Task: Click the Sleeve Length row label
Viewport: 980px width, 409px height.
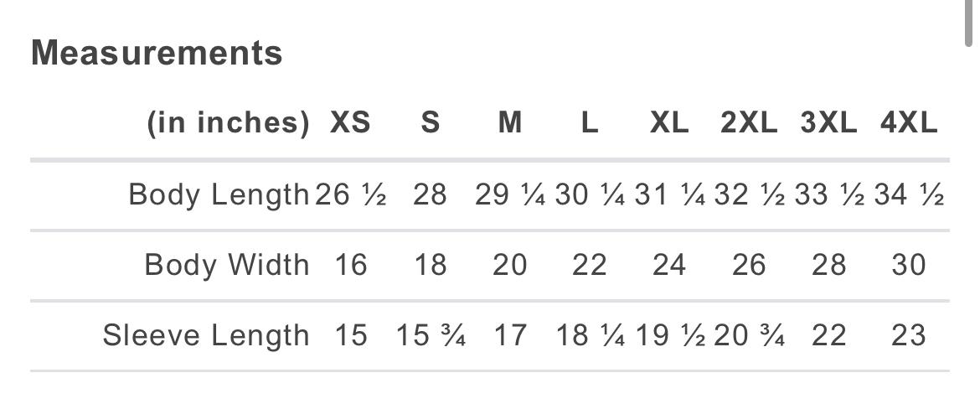Action: point(206,335)
